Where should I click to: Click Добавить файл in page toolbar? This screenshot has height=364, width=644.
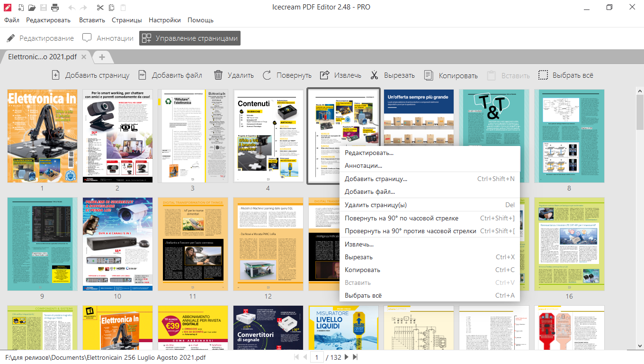tap(170, 75)
